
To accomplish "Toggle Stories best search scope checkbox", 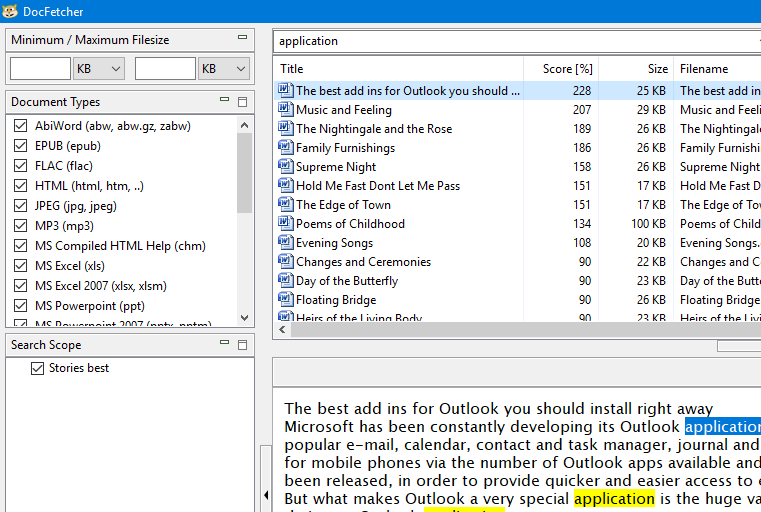I will click(37, 368).
